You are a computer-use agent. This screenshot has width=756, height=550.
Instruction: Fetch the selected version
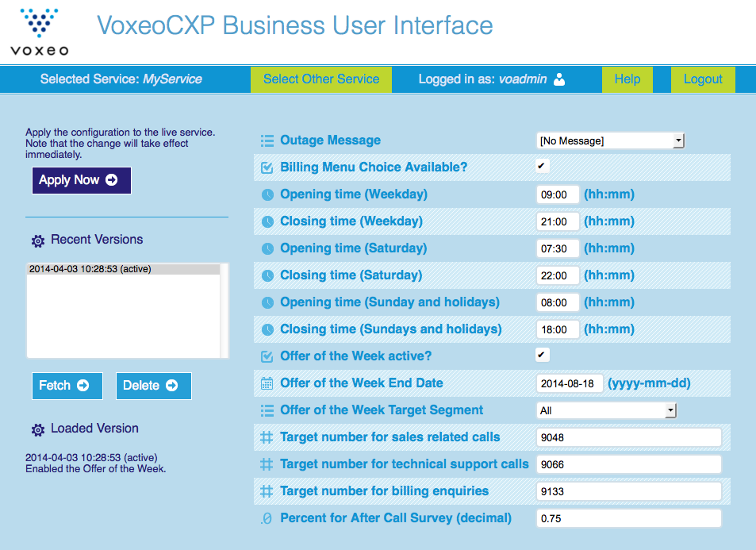[66, 386]
